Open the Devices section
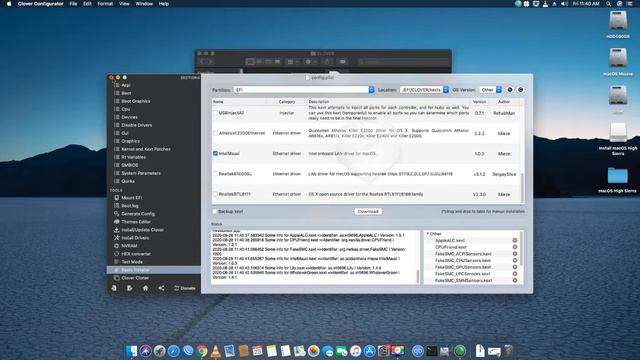The width and height of the screenshot is (640, 360). 129,117
